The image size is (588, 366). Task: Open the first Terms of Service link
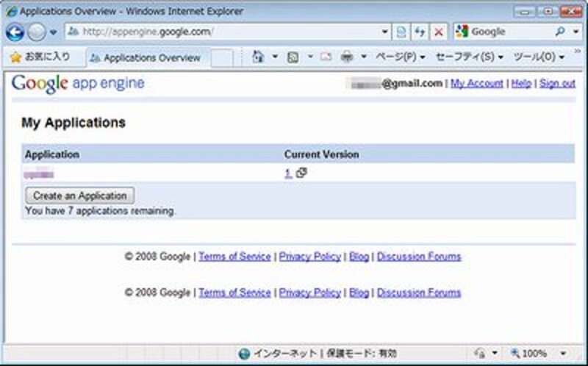[234, 257]
